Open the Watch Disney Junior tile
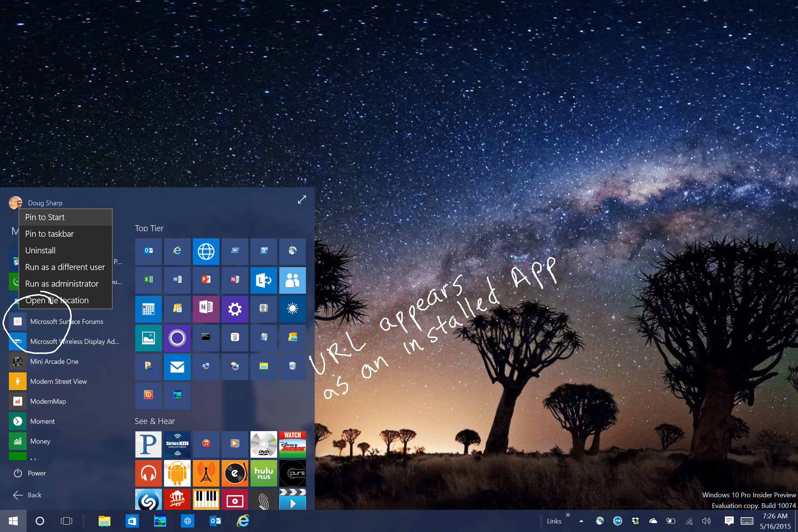798x532 pixels. [292, 444]
